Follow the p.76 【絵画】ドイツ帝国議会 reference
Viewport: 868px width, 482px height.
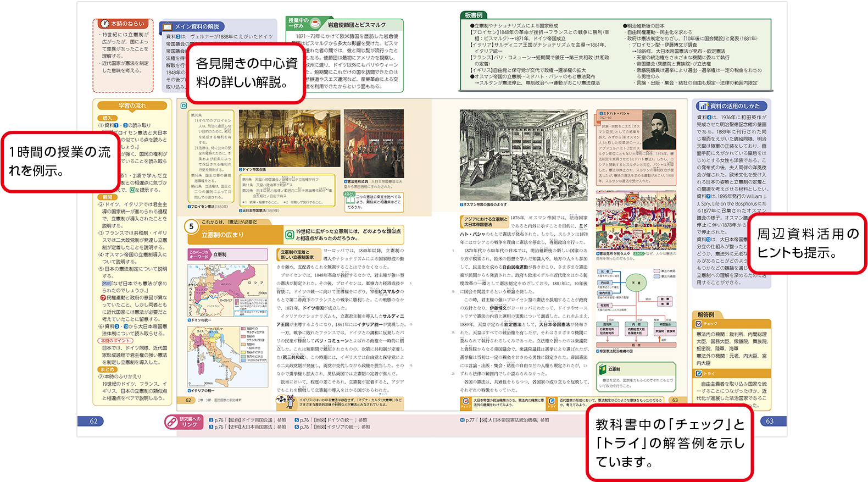pyautogui.click(x=248, y=419)
